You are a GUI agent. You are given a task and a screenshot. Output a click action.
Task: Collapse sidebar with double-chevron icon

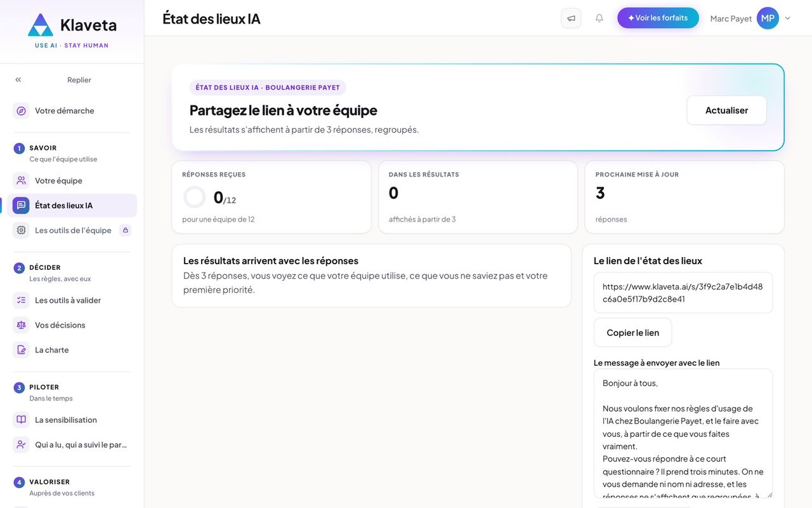(18, 80)
